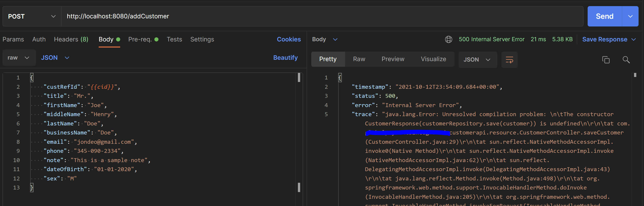Click the "phone" line in request body
This screenshot has width=644, height=206.
click(84, 151)
